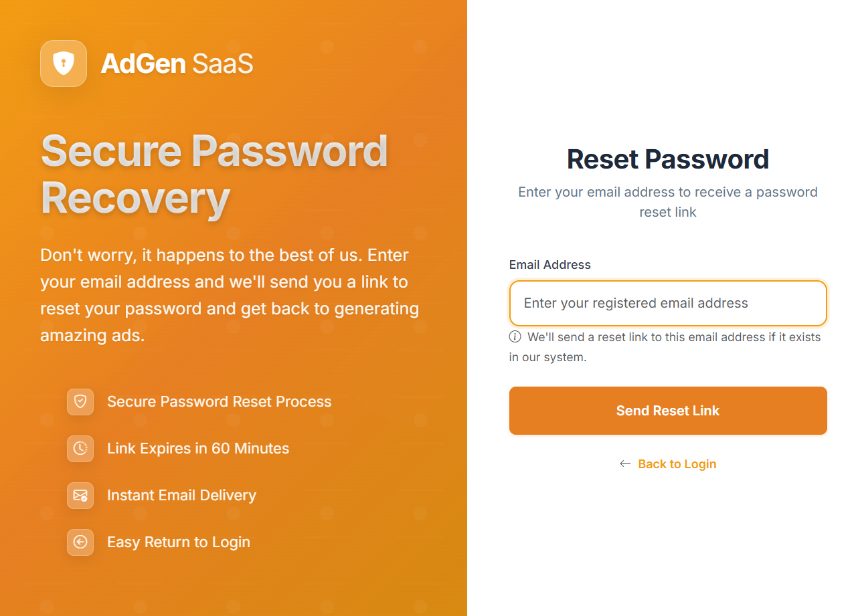Click Secure Password Reset Process text
The image size is (856, 616).
(220, 402)
